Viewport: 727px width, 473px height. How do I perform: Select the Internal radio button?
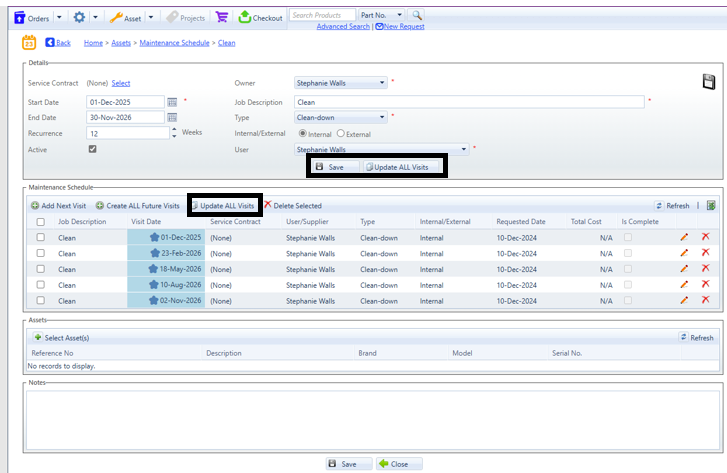[303, 134]
